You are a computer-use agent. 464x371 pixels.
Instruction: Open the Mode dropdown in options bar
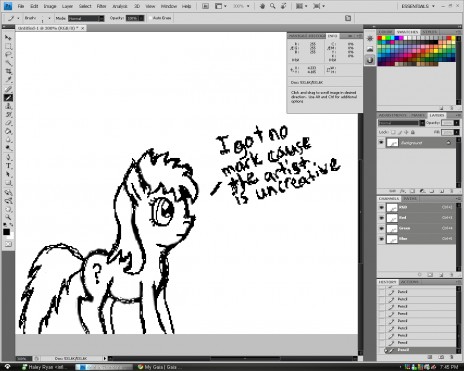click(x=86, y=18)
